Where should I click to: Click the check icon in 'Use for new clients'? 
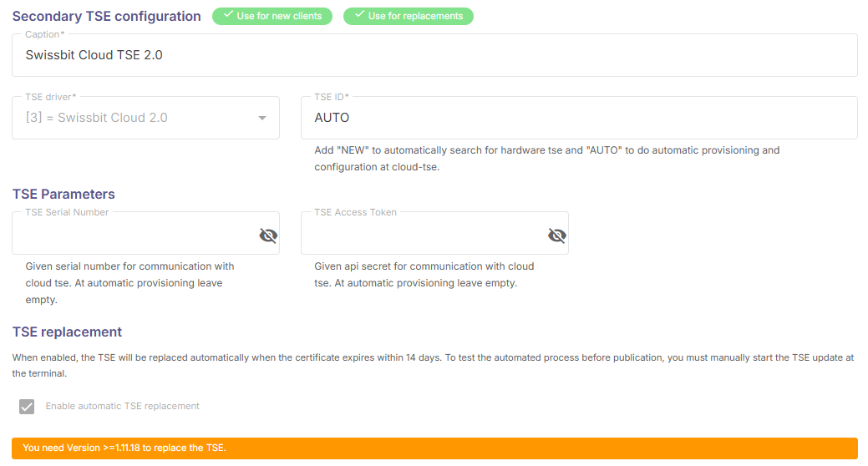tap(228, 15)
